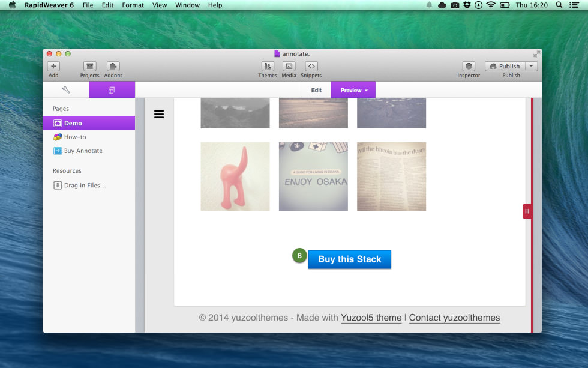Screen dimensions: 588x368
Task: Select the Demo page in sidebar
Action: (89, 123)
